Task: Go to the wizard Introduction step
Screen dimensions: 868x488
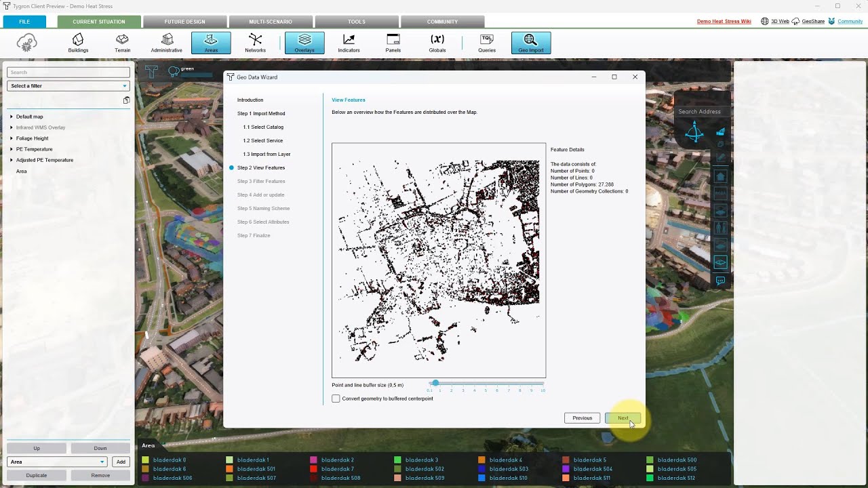Action: [x=250, y=100]
